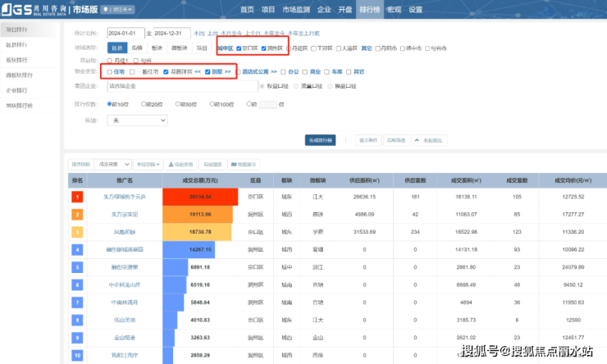Click the 显示条件 button
Screen dimensions: 607x364
(x=368, y=140)
